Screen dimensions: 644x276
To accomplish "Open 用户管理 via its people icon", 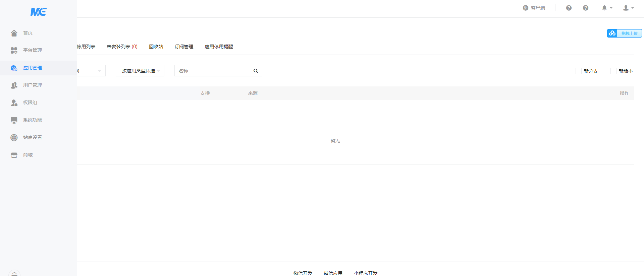I will (14, 85).
